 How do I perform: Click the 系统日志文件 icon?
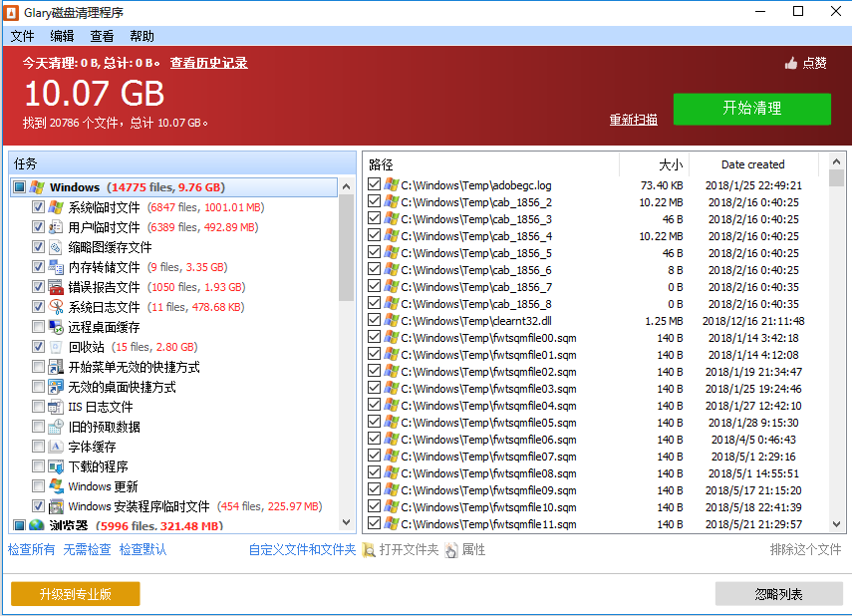point(56,307)
